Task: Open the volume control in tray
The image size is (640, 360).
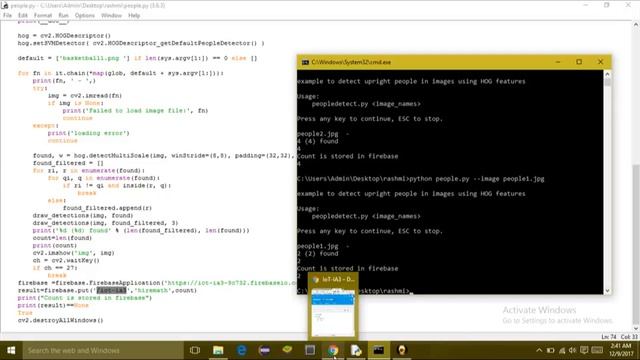Action: point(573,350)
